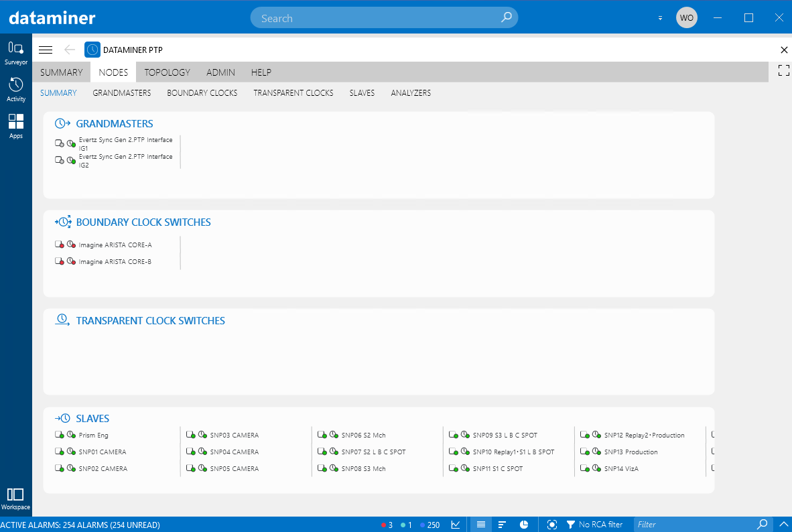Switch alarm console to list view
This screenshot has width=792, height=532.
pos(481,525)
